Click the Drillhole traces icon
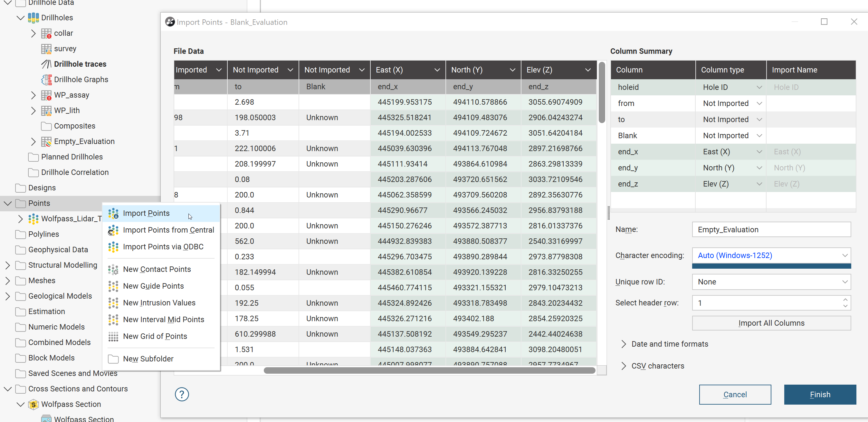The height and width of the screenshot is (422, 868). point(46,64)
